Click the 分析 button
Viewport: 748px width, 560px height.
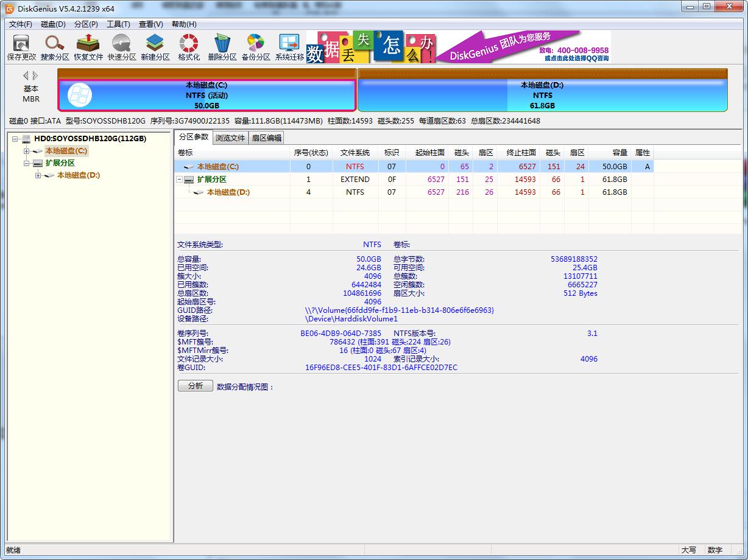point(195,385)
